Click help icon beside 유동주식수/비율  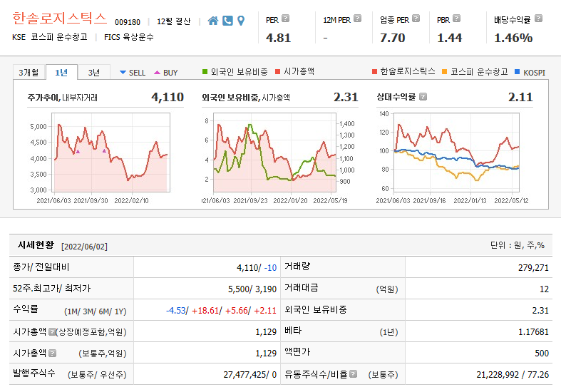tap(353, 374)
